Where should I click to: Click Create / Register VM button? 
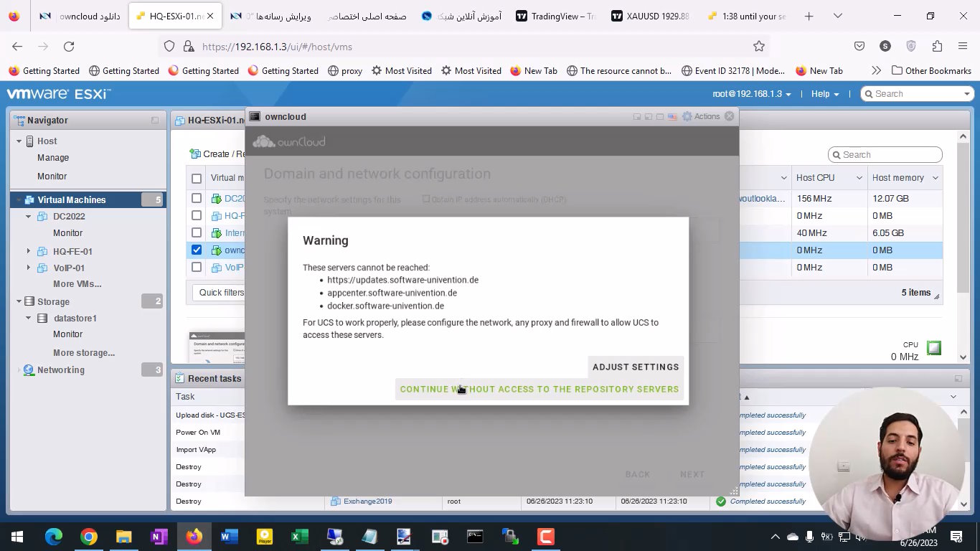click(218, 154)
